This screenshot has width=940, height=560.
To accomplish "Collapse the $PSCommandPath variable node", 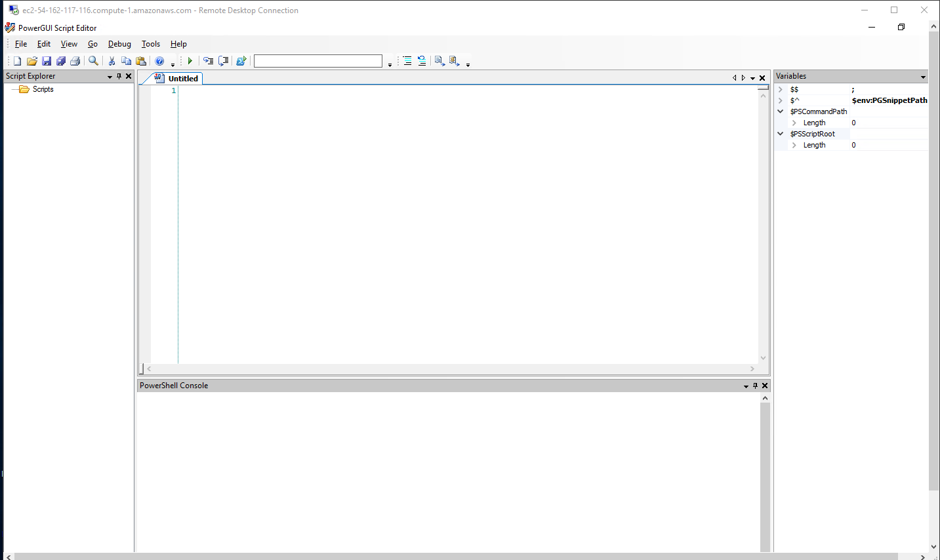I will point(781,111).
